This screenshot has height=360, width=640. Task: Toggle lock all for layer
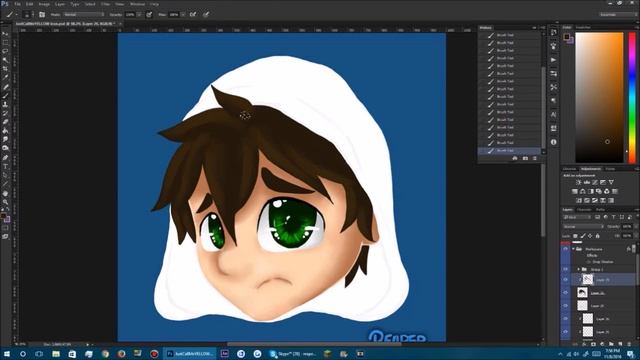pyautogui.click(x=598, y=236)
